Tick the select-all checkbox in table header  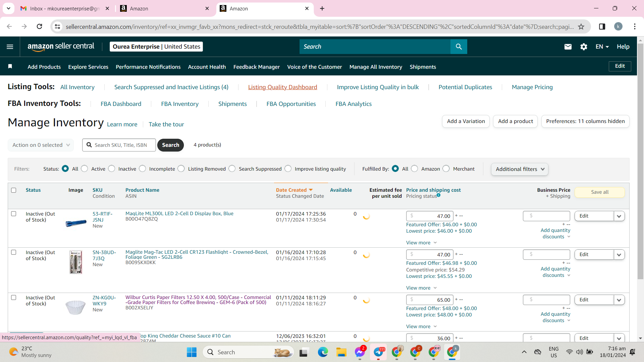[14, 190]
